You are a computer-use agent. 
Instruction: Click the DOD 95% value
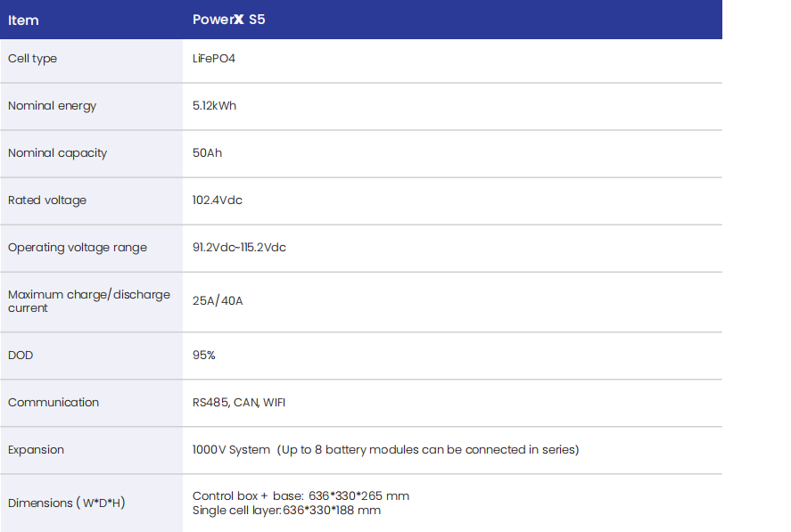[204, 355]
